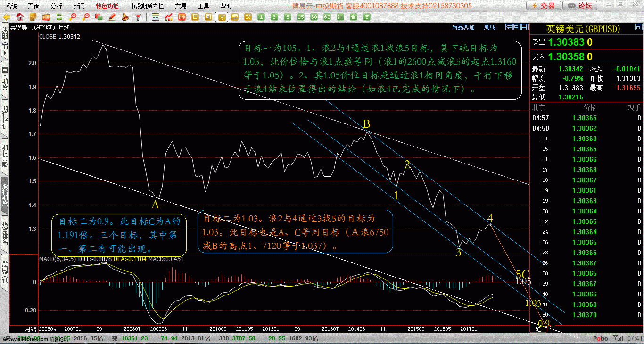Click the Pobo status bar logo
The width and height of the screenshot is (644, 344).
tap(601, 338)
